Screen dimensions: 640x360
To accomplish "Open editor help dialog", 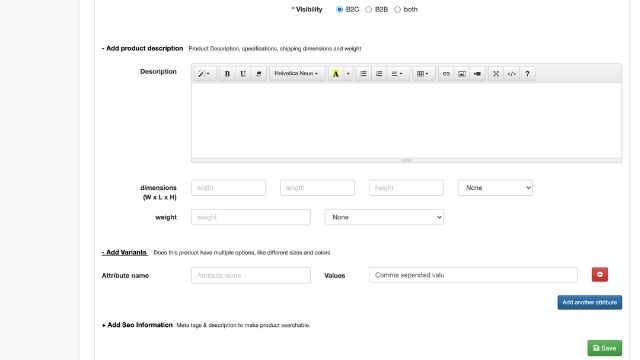I will pos(527,74).
